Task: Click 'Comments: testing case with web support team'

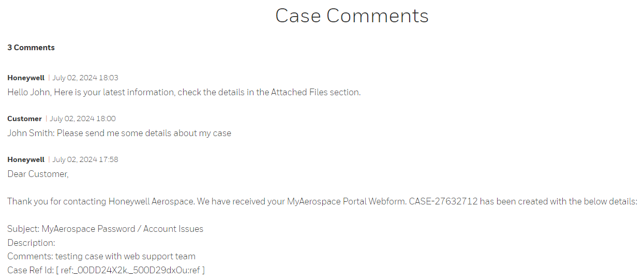Action: click(x=101, y=256)
